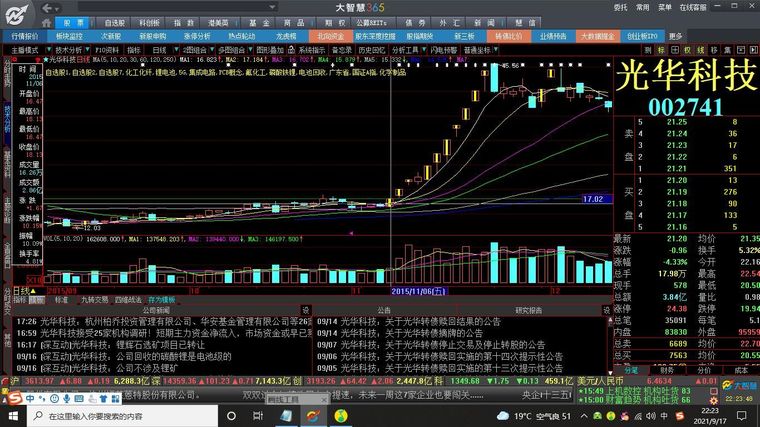Viewport: 760px width, 427px height.
Task: Open the F10资料 toolbar button
Action: pos(107,50)
